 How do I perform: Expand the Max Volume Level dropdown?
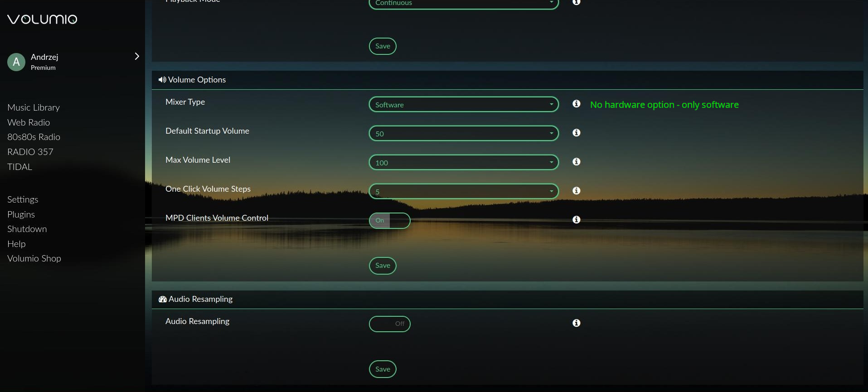tap(463, 163)
